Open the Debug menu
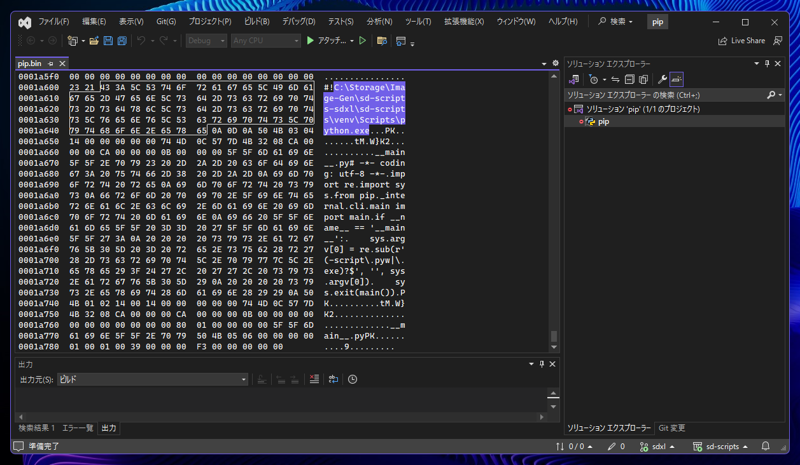800x465 pixels. [298, 21]
